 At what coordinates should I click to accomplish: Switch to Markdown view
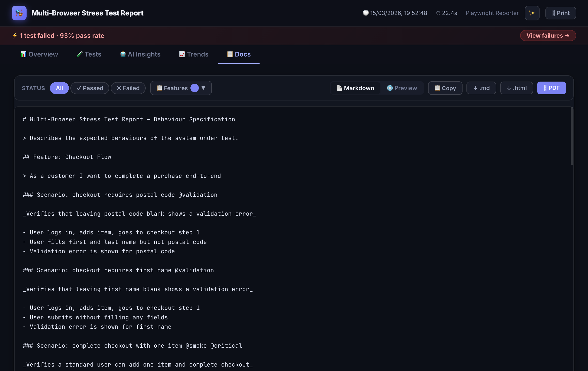click(x=355, y=88)
